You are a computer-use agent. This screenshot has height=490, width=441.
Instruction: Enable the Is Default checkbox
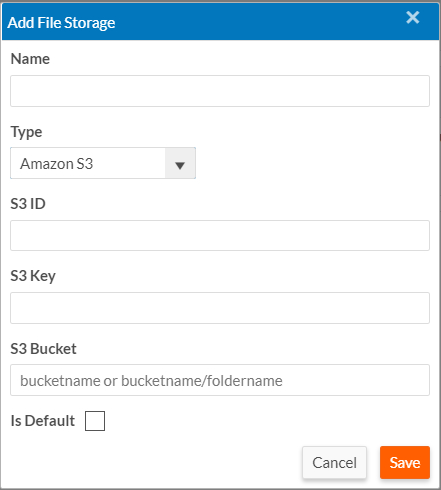(x=95, y=421)
